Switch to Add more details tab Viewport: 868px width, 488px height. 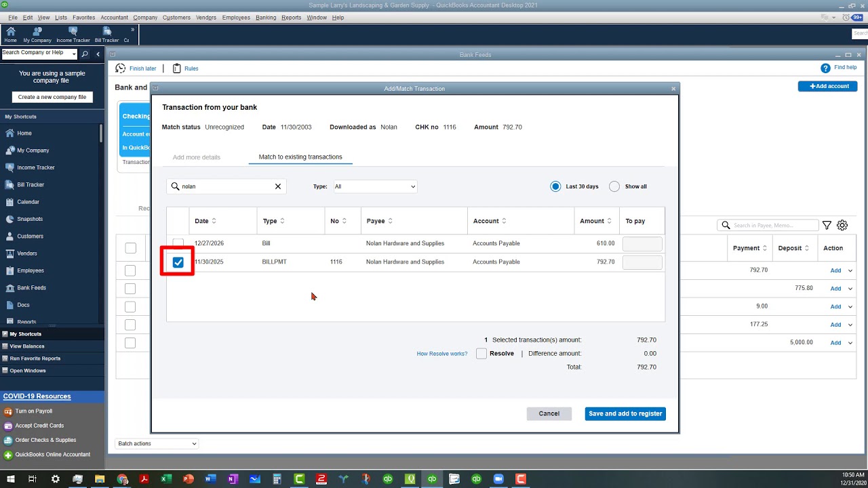pos(197,157)
